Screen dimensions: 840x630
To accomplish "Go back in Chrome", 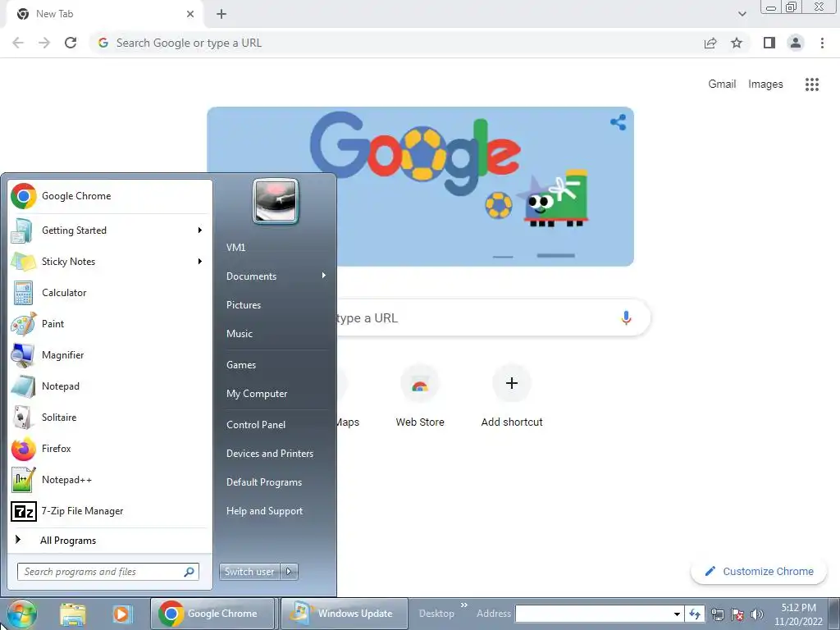I will (x=18, y=43).
